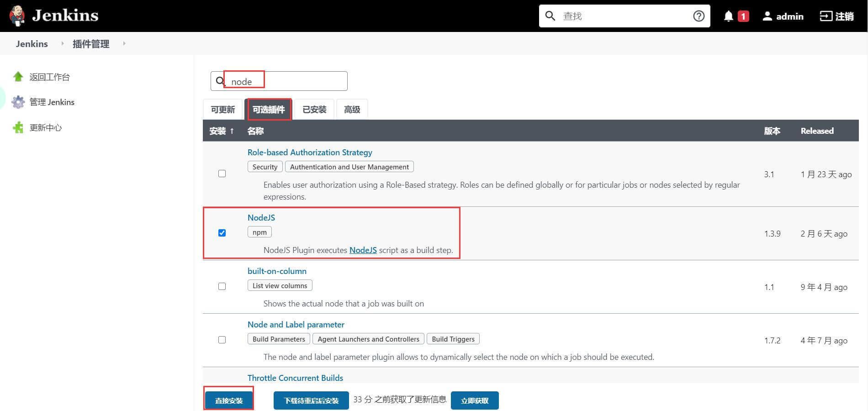The width and height of the screenshot is (868, 411).
Task: Open the built-on-column plugin link
Action: pos(277,271)
